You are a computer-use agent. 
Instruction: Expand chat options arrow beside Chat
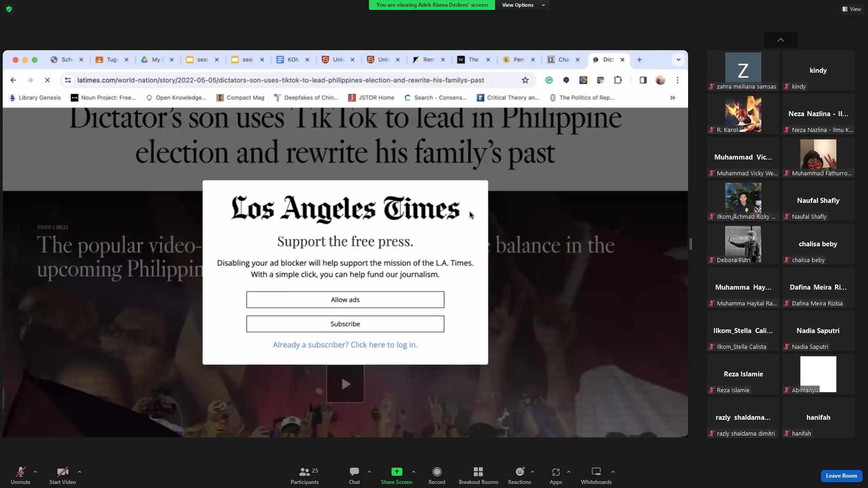(x=369, y=472)
